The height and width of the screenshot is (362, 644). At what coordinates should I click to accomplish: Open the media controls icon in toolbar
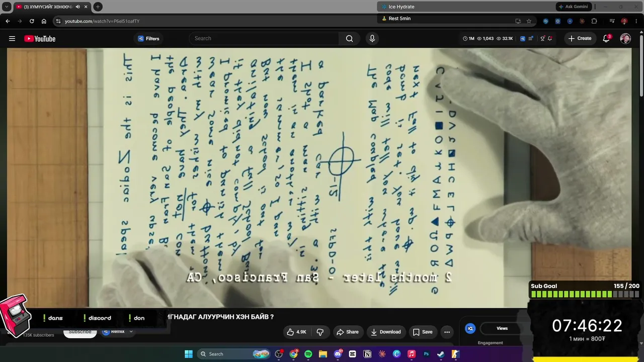coord(612,21)
